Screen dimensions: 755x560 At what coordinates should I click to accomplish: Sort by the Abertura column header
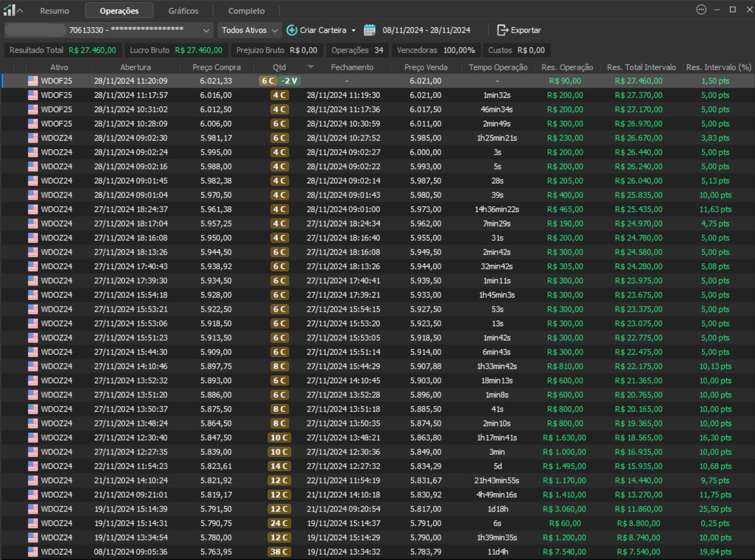pos(135,67)
